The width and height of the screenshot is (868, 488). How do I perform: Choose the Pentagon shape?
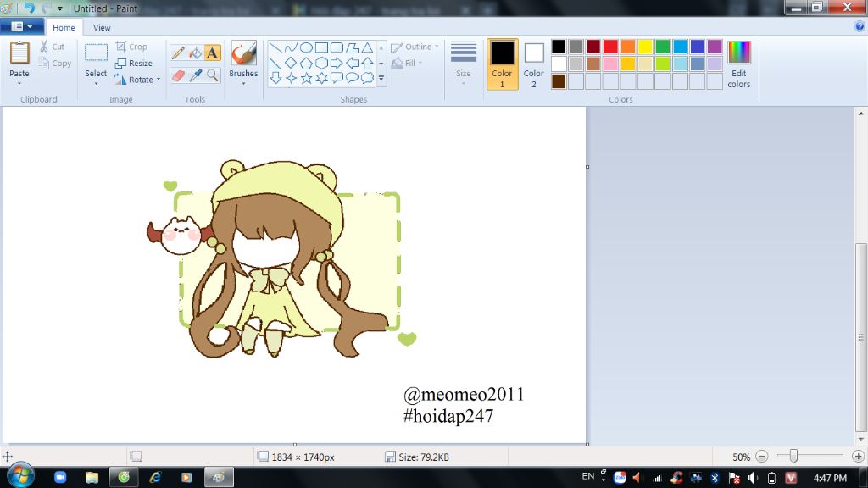(x=306, y=63)
